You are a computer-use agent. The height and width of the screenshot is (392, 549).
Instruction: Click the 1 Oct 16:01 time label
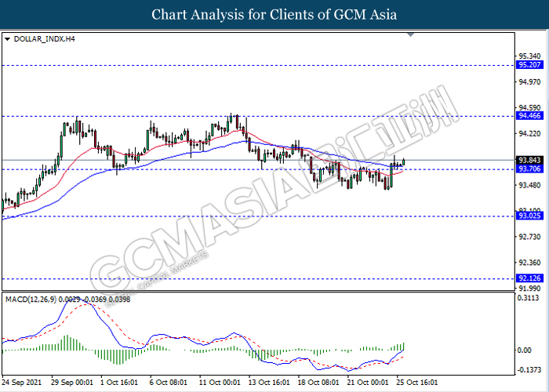(119, 383)
